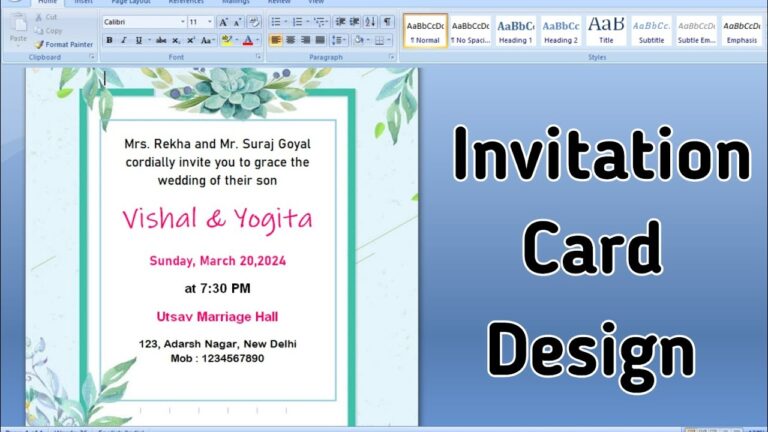Viewport: 768px width, 432px height.
Task: Apply strikethrough formatting
Action: 160,40
